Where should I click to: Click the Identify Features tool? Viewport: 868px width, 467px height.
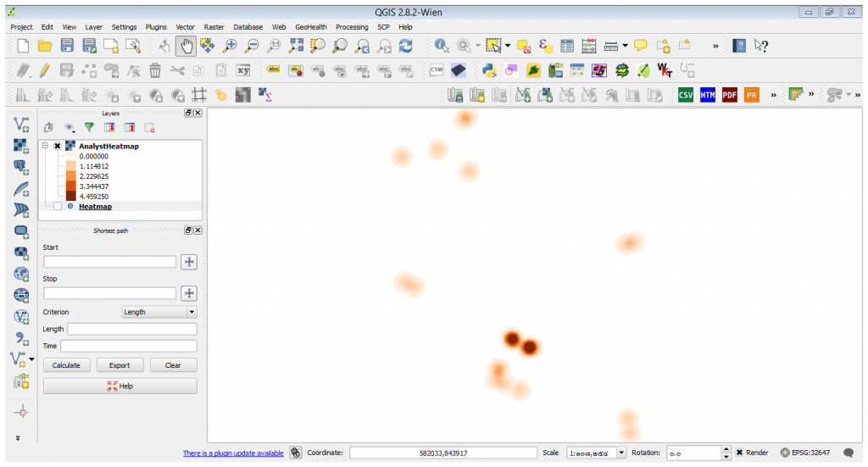point(442,46)
